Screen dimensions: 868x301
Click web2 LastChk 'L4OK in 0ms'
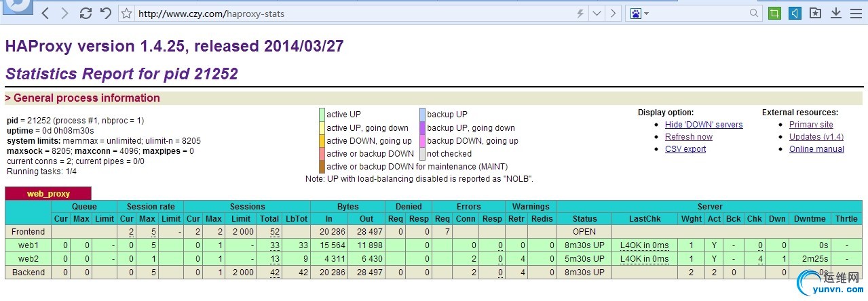(x=645, y=259)
